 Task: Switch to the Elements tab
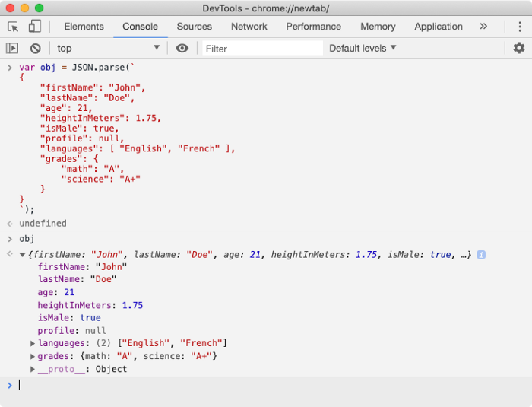(x=84, y=27)
